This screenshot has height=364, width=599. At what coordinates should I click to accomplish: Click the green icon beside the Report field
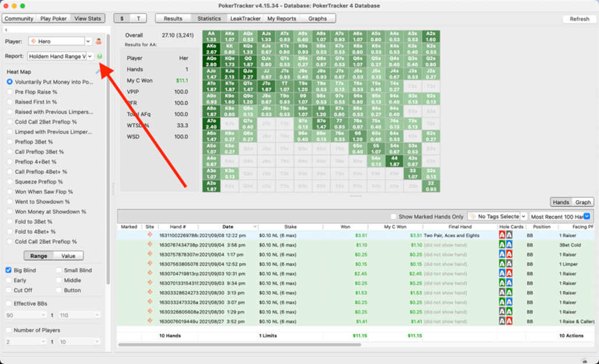99,56
